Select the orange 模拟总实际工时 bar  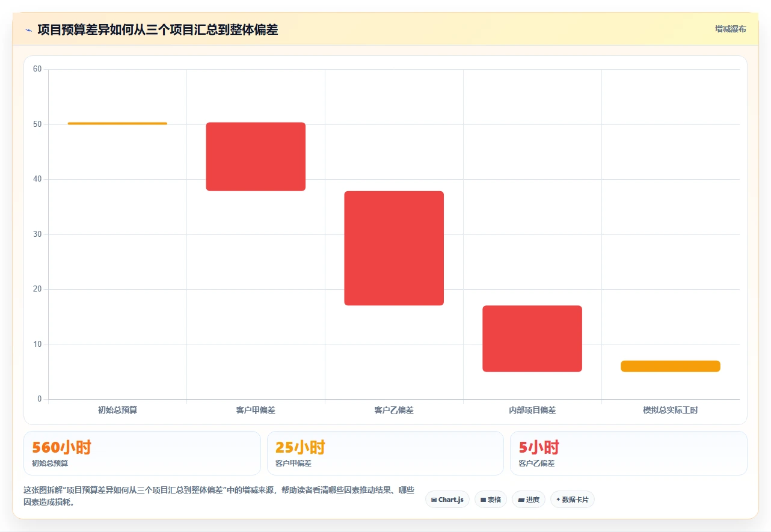point(671,366)
